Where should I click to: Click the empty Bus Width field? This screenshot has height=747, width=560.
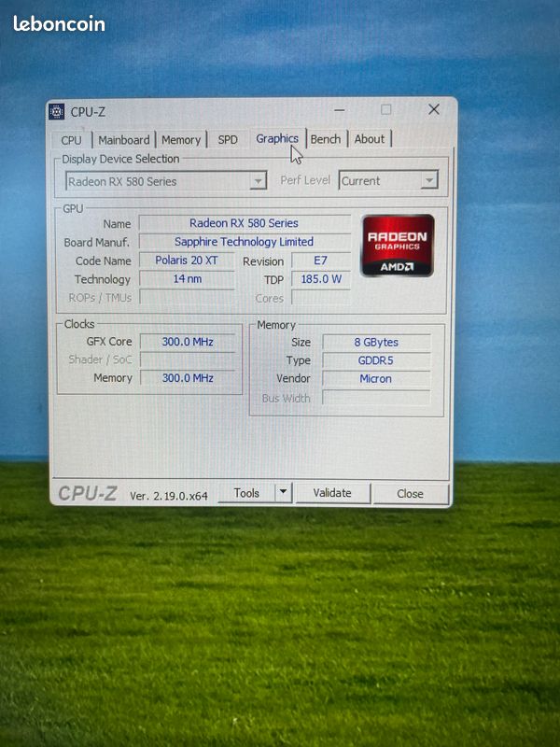tap(376, 398)
